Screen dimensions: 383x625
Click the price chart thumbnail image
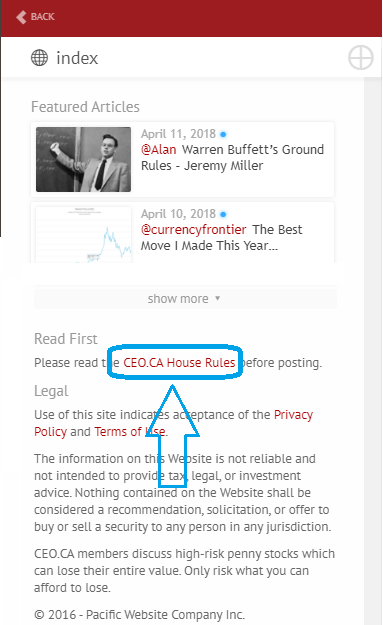coord(83,235)
